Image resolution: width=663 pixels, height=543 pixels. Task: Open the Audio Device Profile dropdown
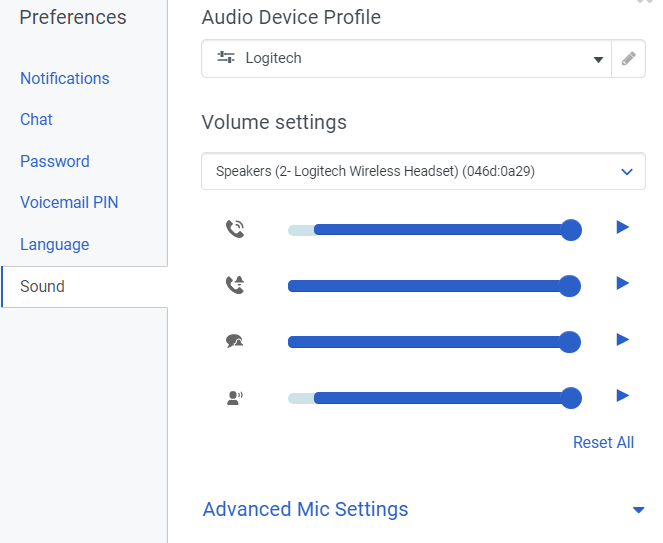(405, 58)
